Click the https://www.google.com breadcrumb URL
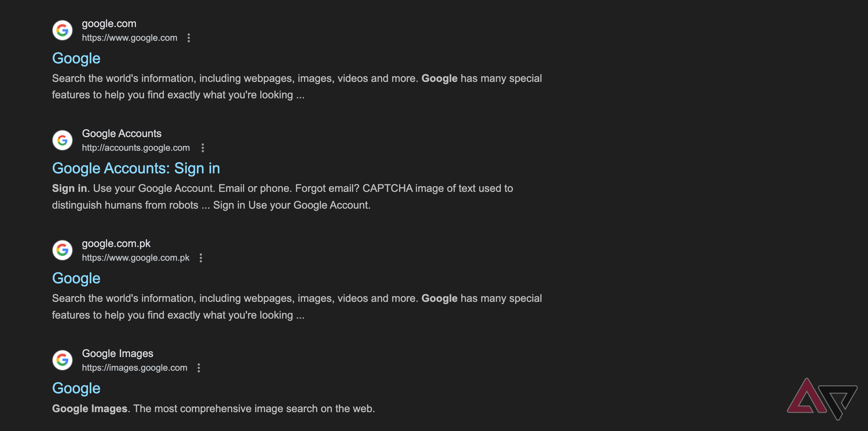 point(129,38)
